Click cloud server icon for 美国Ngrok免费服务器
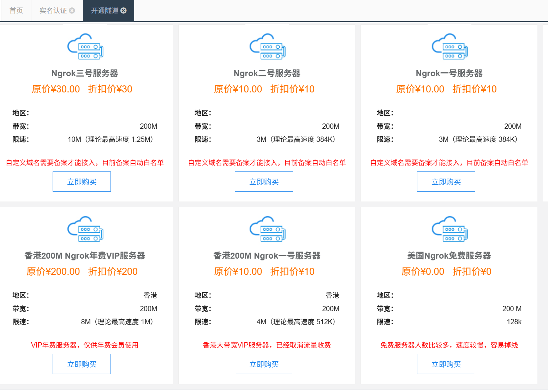The width and height of the screenshot is (548, 392). 449,229
